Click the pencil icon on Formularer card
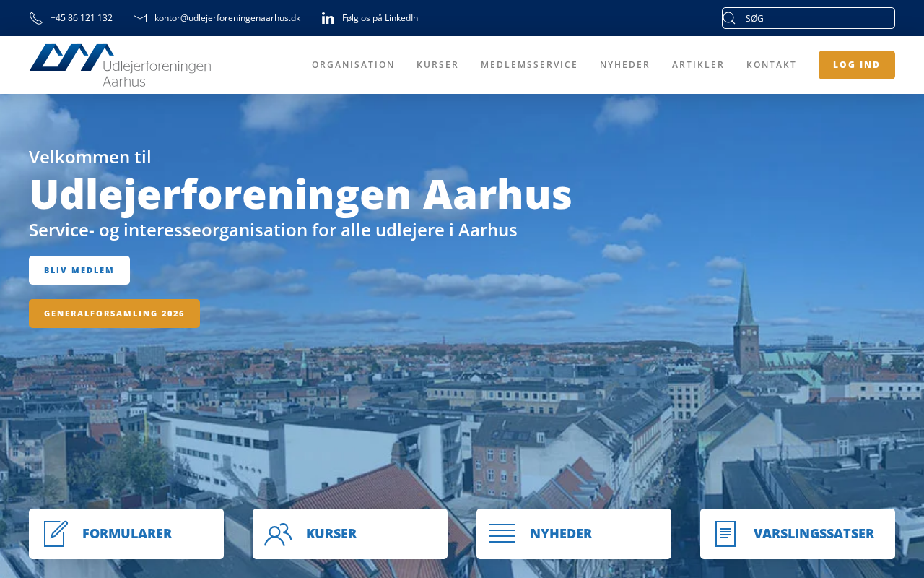Screen dimensions: 924x578 coord(56,534)
